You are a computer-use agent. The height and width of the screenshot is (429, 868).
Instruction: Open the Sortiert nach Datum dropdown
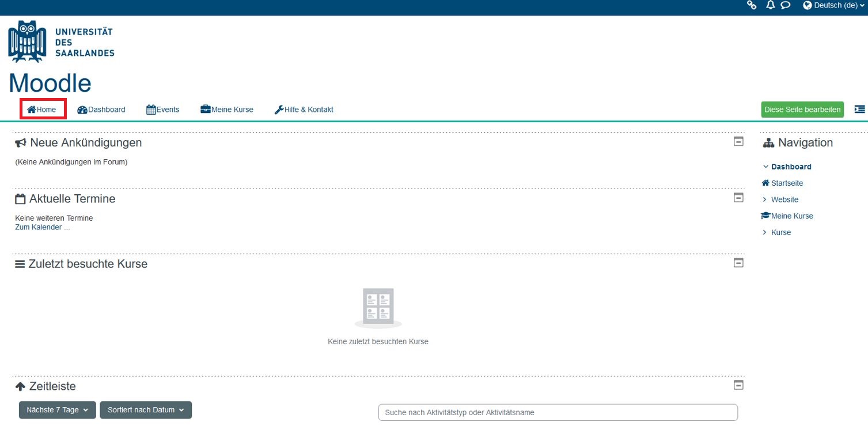point(146,410)
